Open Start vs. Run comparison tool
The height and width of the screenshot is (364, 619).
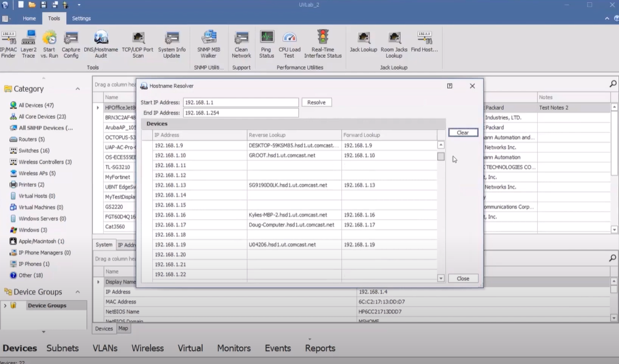[49, 45]
